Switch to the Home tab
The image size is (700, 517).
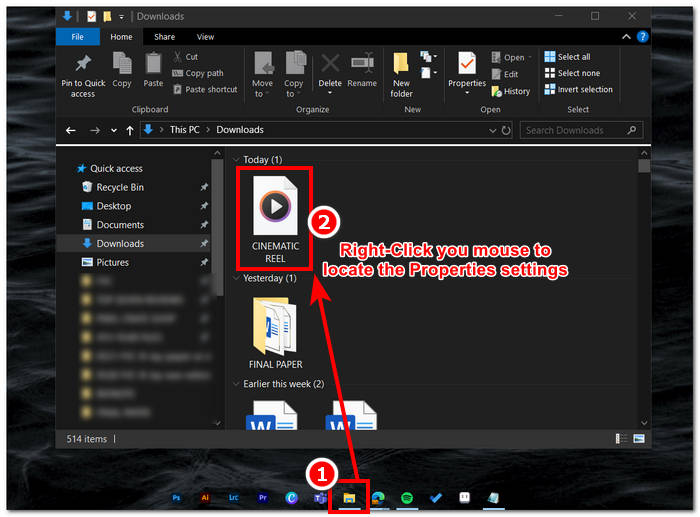121,37
